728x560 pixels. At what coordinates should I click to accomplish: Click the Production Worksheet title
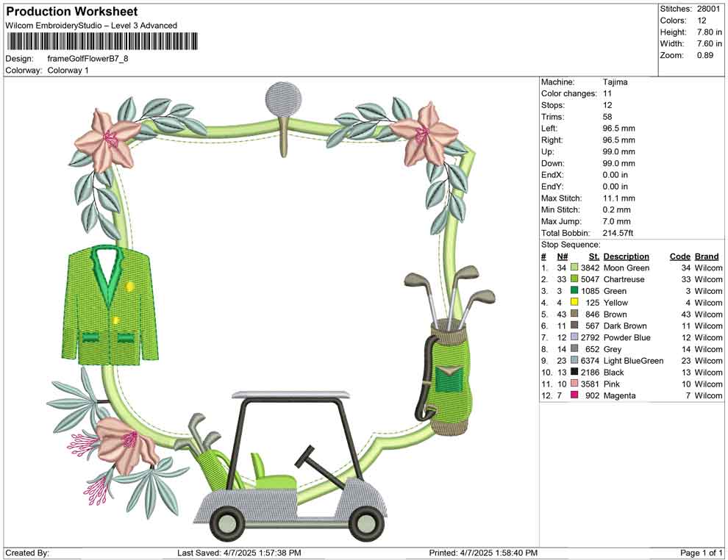(71, 11)
